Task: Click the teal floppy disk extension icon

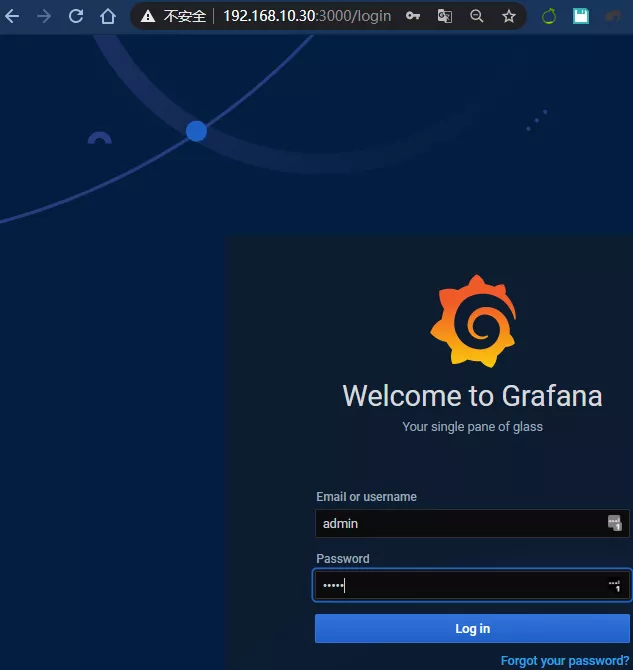Action: 580,17
